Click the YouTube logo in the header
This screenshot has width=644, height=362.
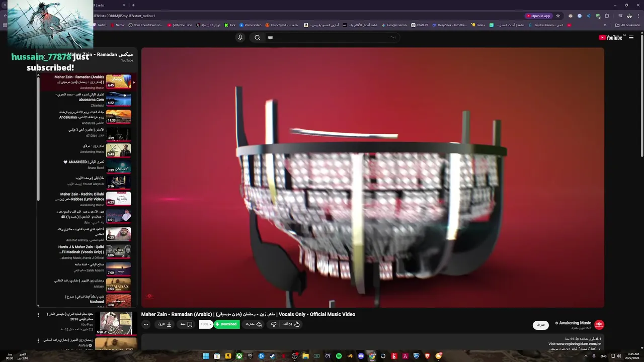click(x=611, y=38)
